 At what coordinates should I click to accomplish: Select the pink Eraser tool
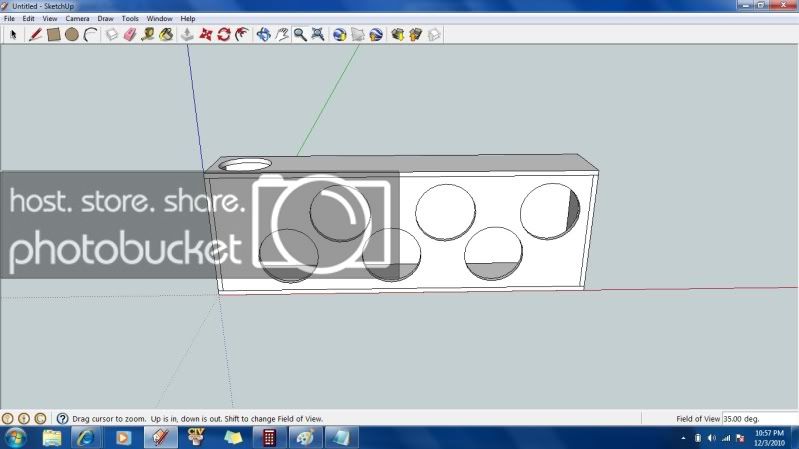(x=130, y=35)
